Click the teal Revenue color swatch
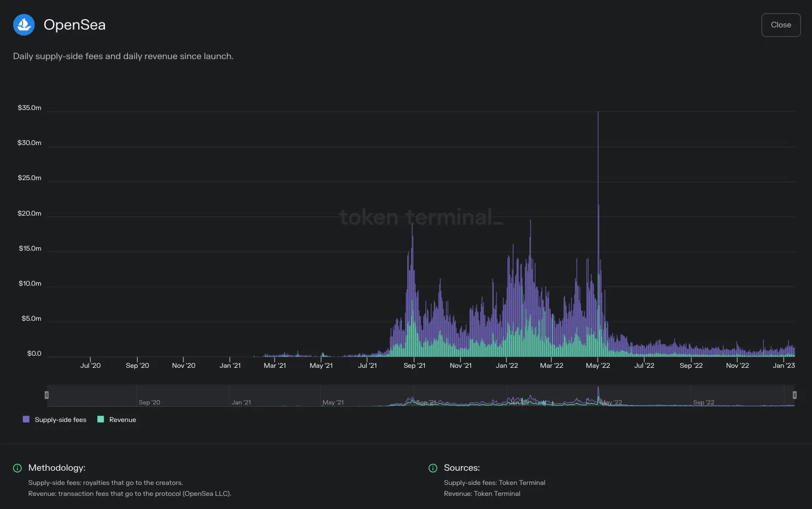The image size is (812, 509). (101, 419)
